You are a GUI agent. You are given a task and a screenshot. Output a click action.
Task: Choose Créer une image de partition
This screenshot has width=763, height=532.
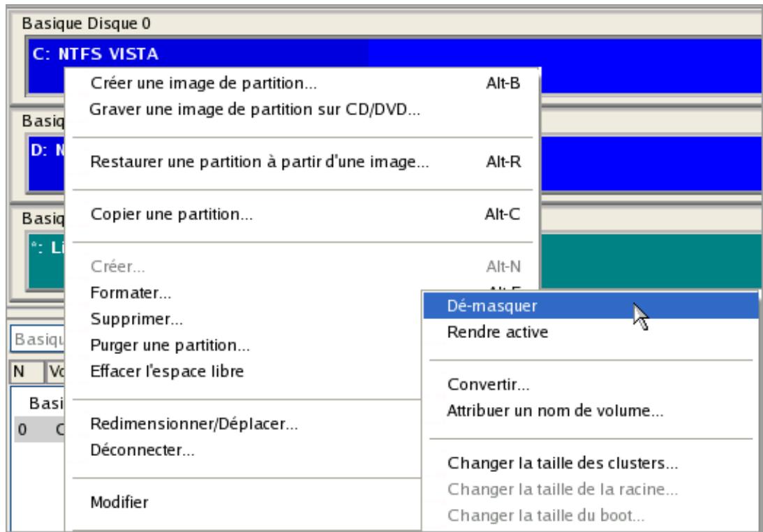click(302, 83)
